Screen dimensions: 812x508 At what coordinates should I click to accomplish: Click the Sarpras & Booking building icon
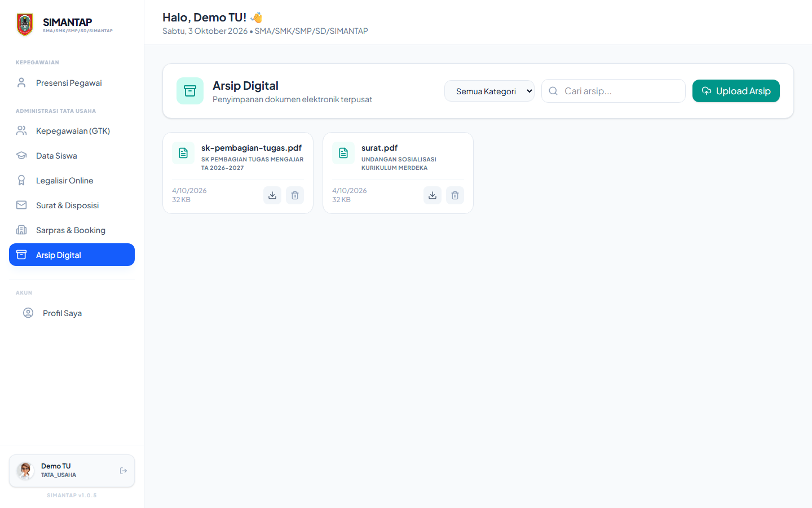click(x=21, y=230)
